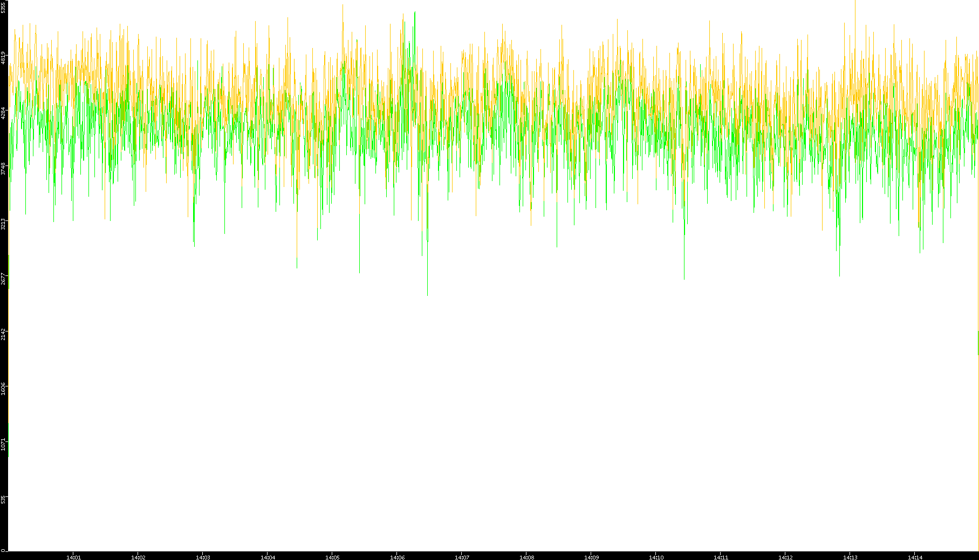Select the 14:10 time axis tick

(656, 557)
